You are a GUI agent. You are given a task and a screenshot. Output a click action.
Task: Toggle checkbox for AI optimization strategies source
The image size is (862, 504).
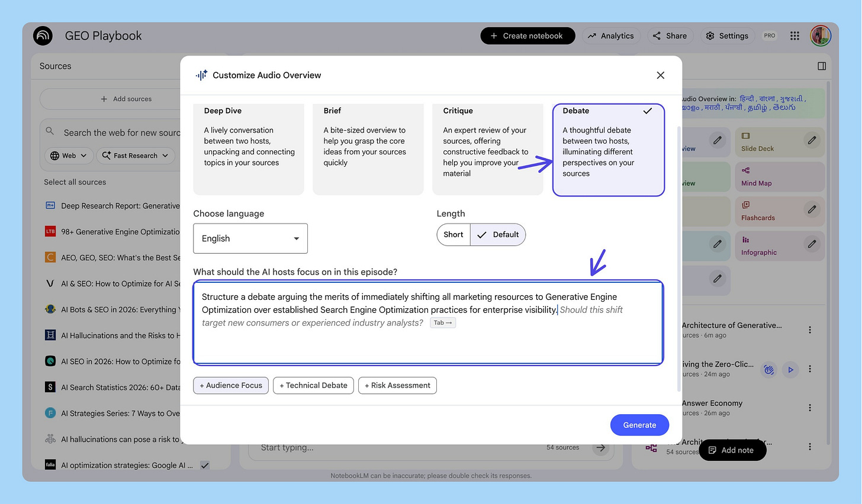(x=205, y=466)
